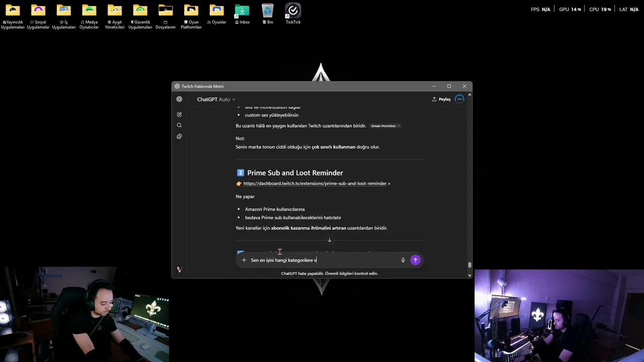Open the Oyun Platformları desktop folder

click(x=191, y=16)
